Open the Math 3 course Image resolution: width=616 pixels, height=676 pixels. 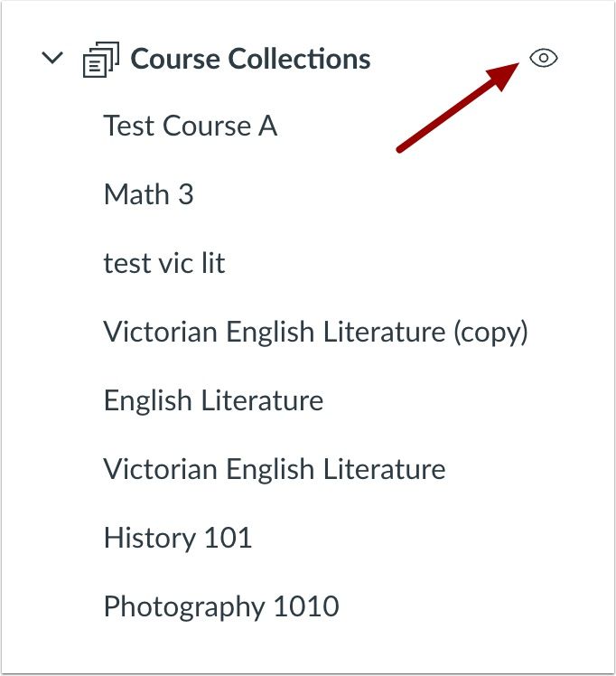148,194
